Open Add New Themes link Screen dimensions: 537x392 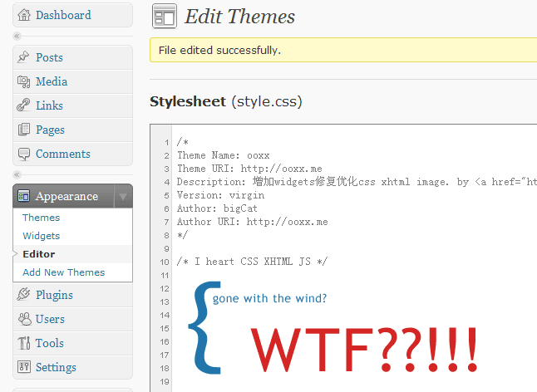[64, 272]
